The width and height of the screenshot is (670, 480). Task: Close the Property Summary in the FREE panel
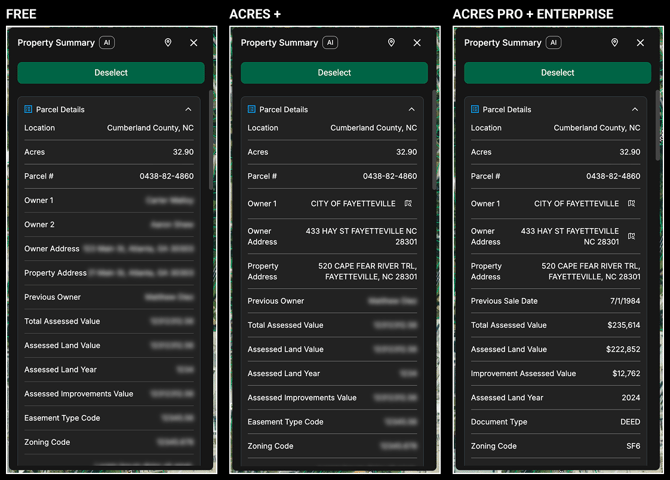[194, 43]
